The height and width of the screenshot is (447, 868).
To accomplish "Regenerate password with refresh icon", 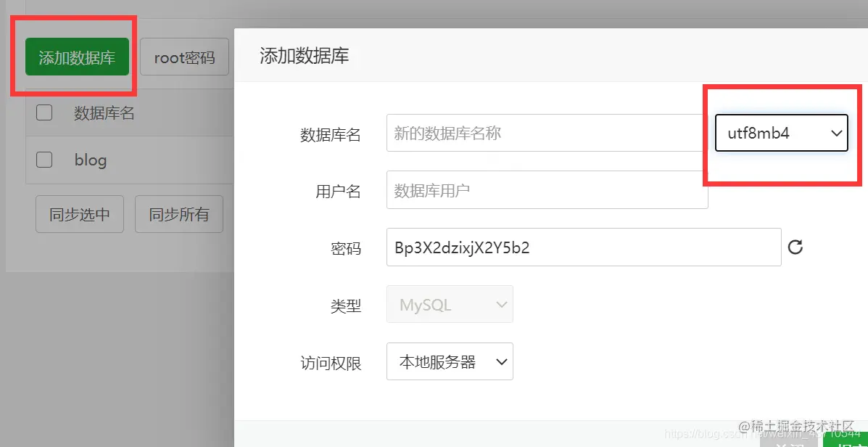I will pyautogui.click(x=795, y=247).
